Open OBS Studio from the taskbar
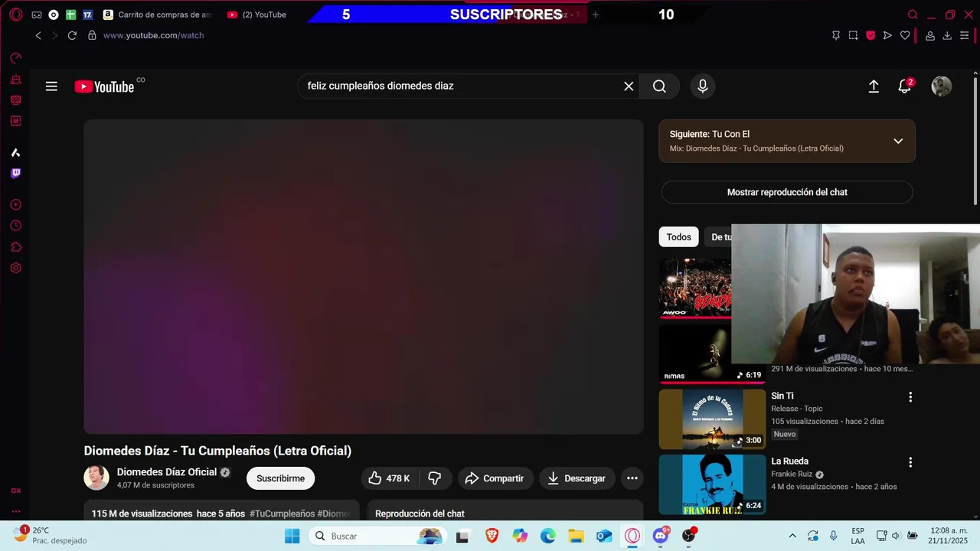The image size is (980, 551). tap(689, 536)
